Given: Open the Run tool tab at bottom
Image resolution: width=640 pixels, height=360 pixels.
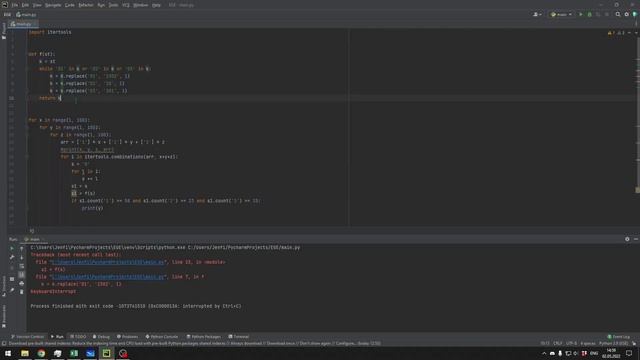Looking at the screenshot, I should click(57, 337).
